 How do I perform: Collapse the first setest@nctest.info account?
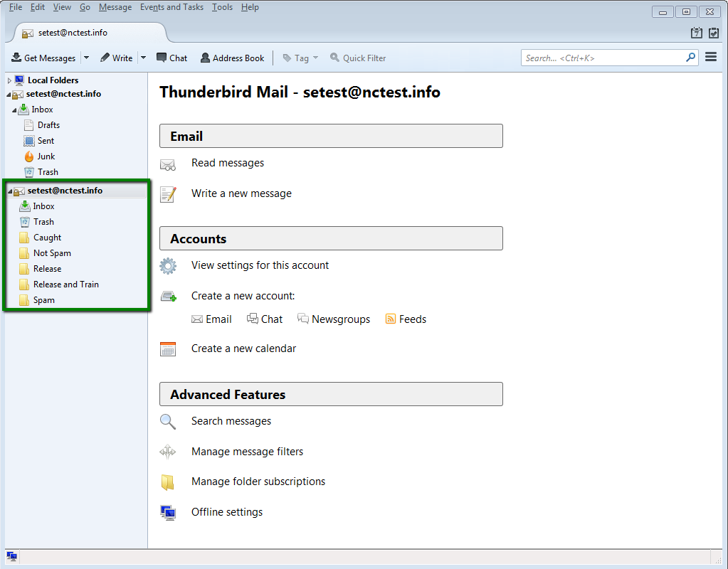pyautogui.click(x=9, y=94)
